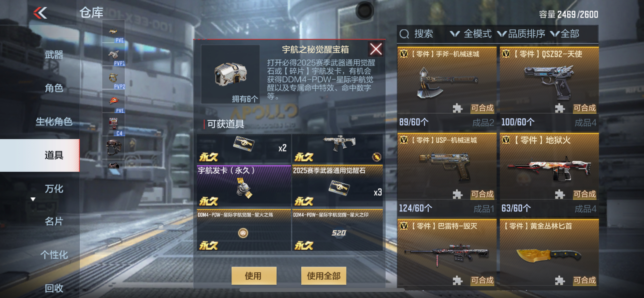Open the 全模式 mode dropdown
This screenshot has height=298, width=644.
(471, 34)
